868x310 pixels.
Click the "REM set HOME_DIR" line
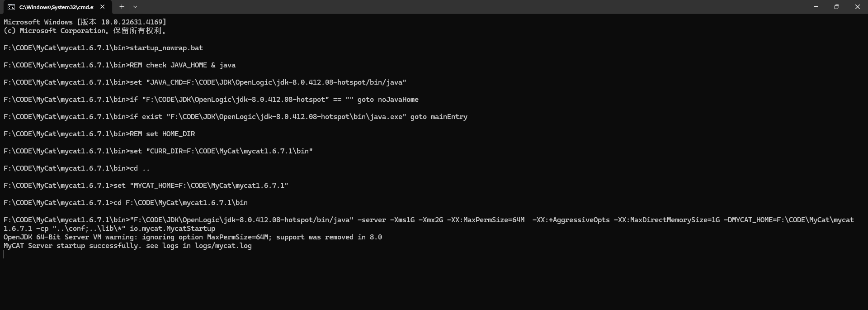click(162, 134)
